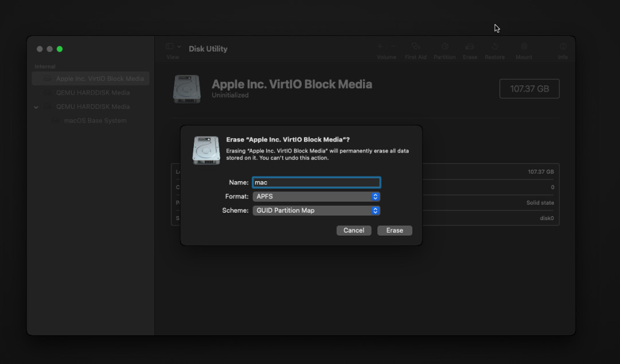The height and width of the screenshot is (364, 620).
Task: Click the "Solid state" value in info table
Action: click(540, 203)
